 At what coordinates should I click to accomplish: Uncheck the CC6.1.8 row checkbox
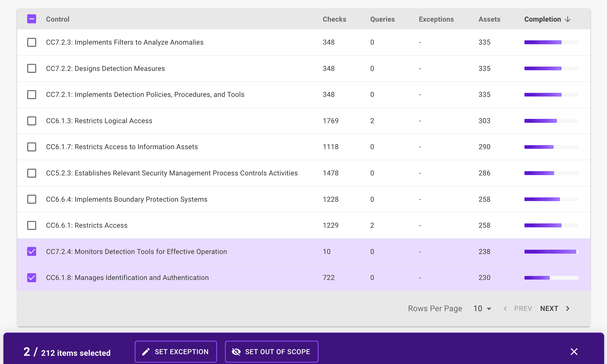tap(31, 278)
